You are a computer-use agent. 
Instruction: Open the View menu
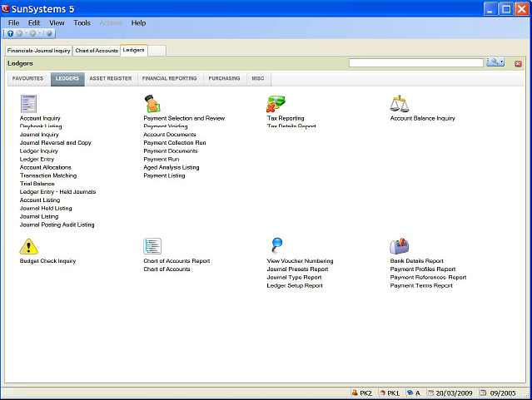(57, 22)
